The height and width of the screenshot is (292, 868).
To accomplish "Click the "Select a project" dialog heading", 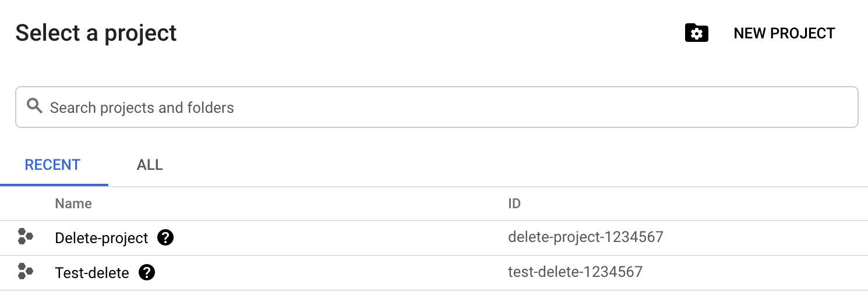I will click(x=96, y=33).
